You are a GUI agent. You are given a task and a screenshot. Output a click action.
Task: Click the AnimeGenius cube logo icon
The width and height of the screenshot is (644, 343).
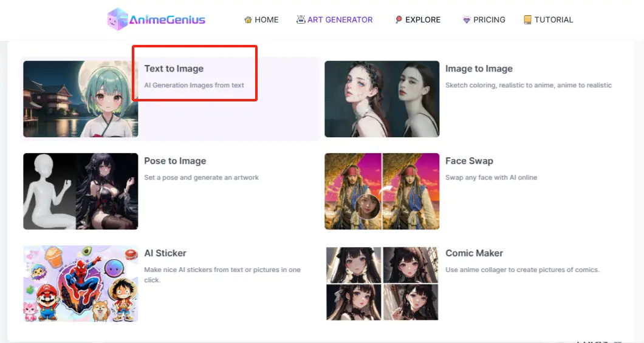117,19
